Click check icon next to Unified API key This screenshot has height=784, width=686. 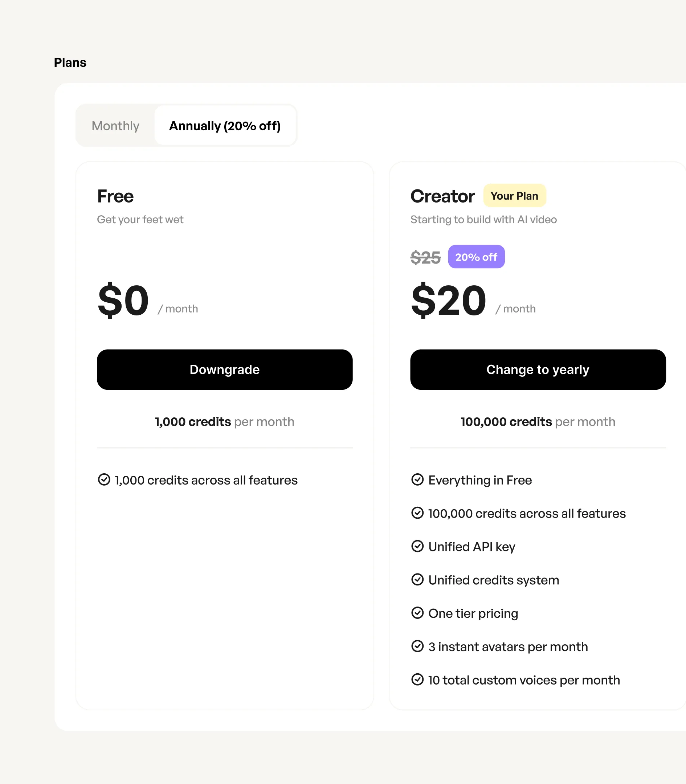coord(417,546)
